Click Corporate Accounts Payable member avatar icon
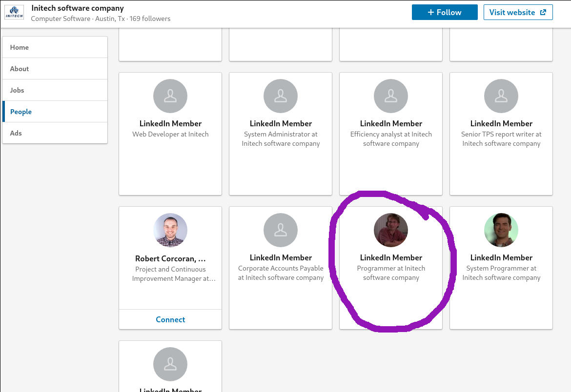The image size is (571, 392). click(x=281, y=230)
